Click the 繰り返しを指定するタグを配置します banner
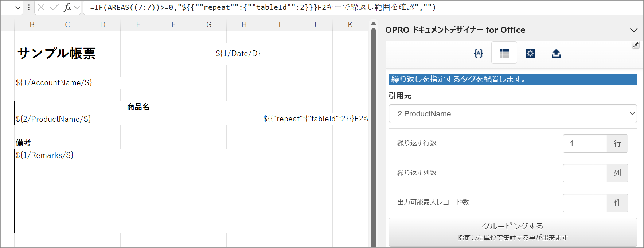This screenshot has width=644, height=248. click(x=513, y=80)
